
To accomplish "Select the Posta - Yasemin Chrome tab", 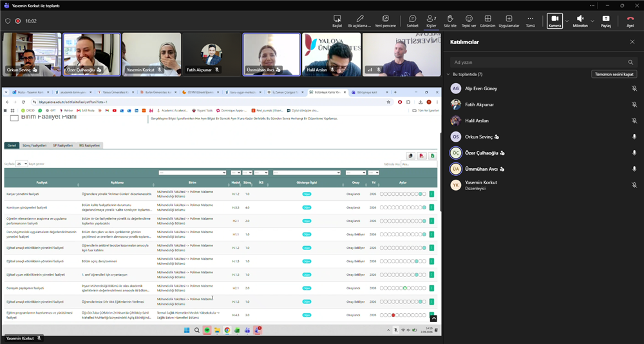I will click(31, 92).
